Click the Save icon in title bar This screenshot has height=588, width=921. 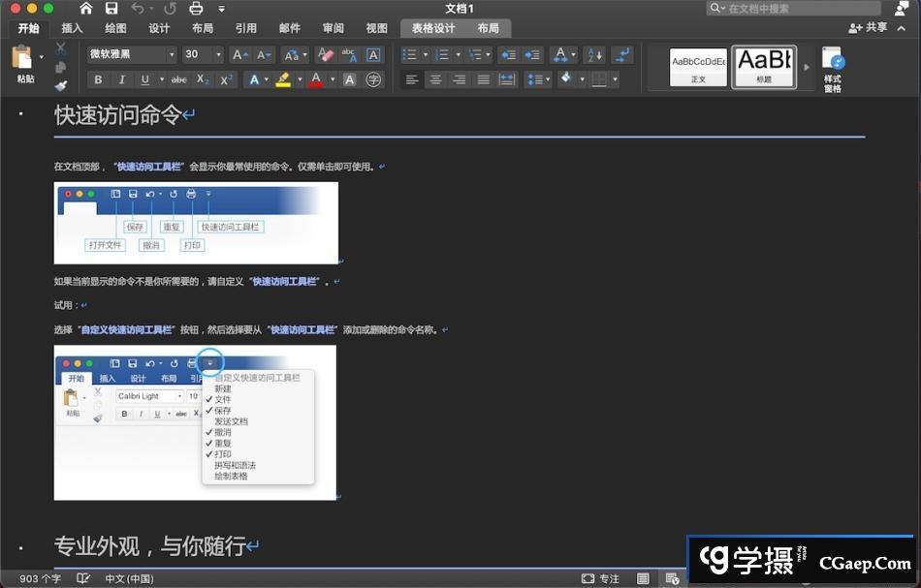click(x=112, y=9)
